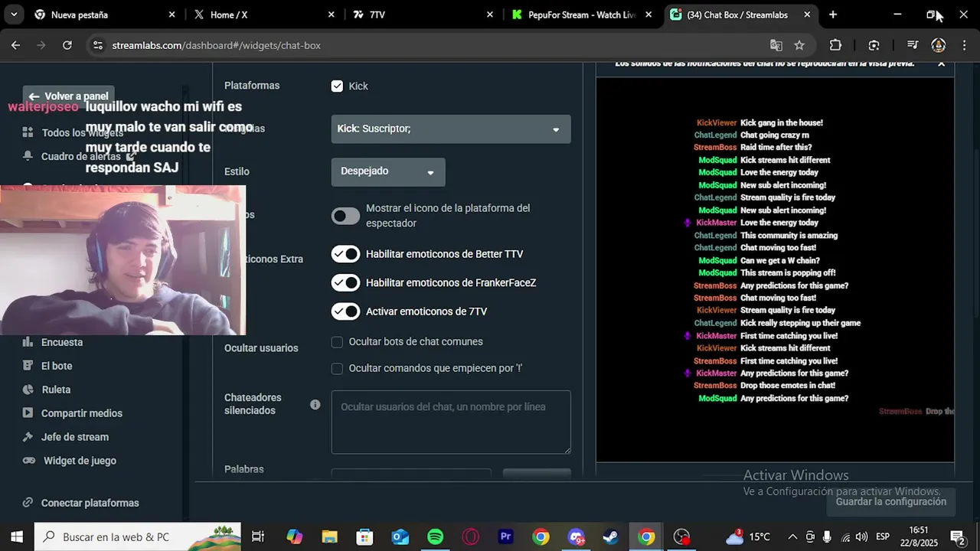The height and width of the screenshot is (551, 980).
Task: Click the webcam overlay thumbnail
Action: click(x=122, y=260)
